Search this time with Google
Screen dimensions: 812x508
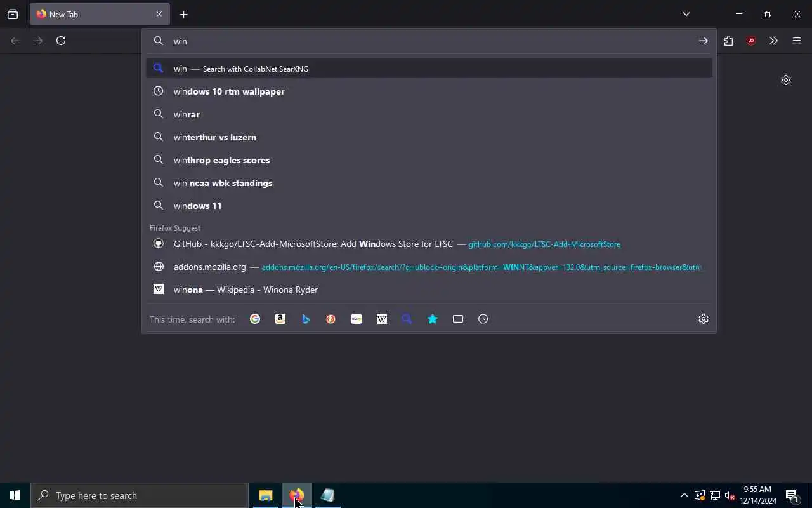[255, 319]
